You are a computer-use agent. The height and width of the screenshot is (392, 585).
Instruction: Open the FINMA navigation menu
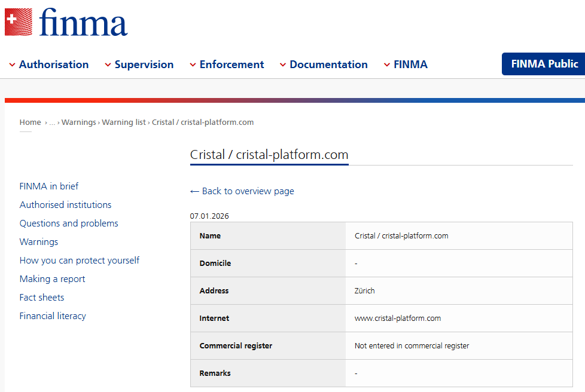pyautogui.click(x=410, y=65)
